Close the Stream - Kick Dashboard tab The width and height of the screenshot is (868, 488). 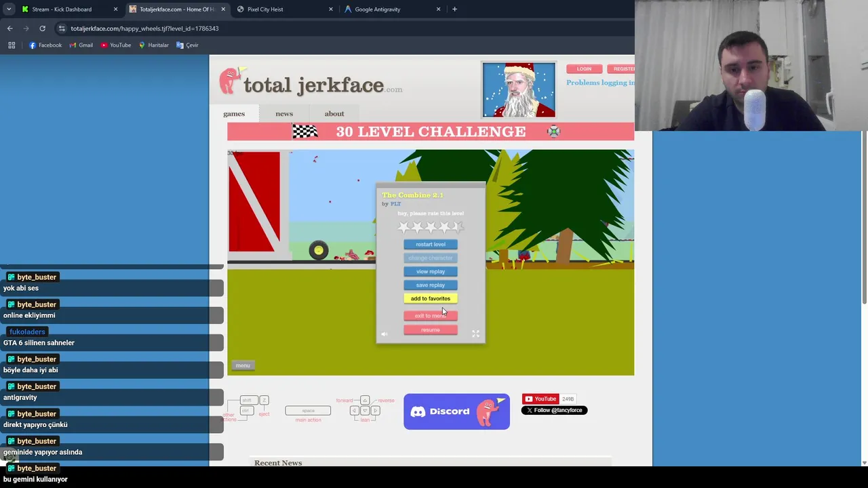[115, 9]
